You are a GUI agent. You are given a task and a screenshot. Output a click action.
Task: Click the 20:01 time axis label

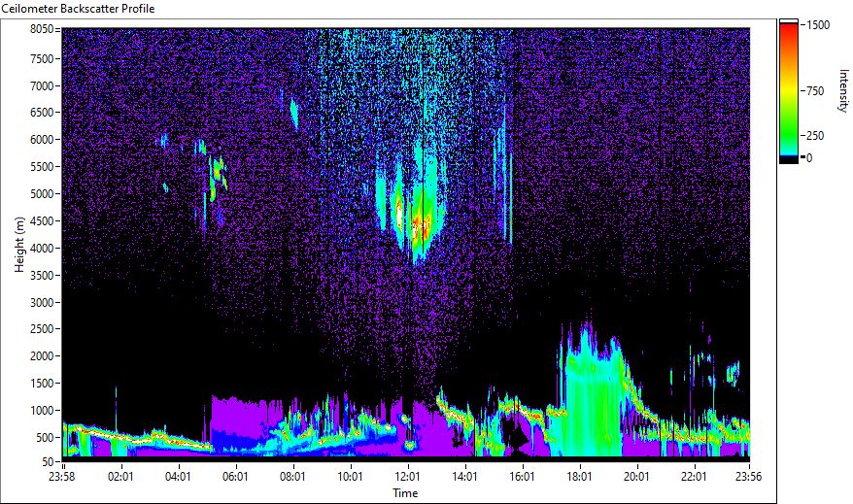point(636,477)
